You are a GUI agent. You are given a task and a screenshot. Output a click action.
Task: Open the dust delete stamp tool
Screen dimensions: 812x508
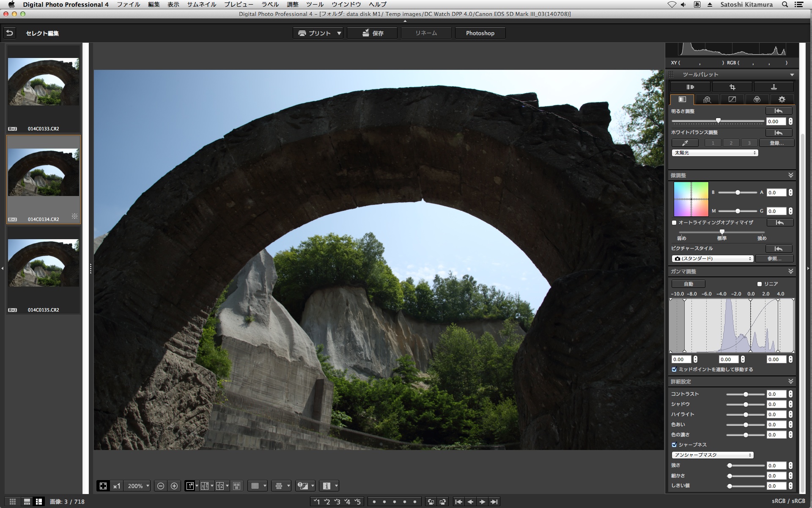point(774,87)
